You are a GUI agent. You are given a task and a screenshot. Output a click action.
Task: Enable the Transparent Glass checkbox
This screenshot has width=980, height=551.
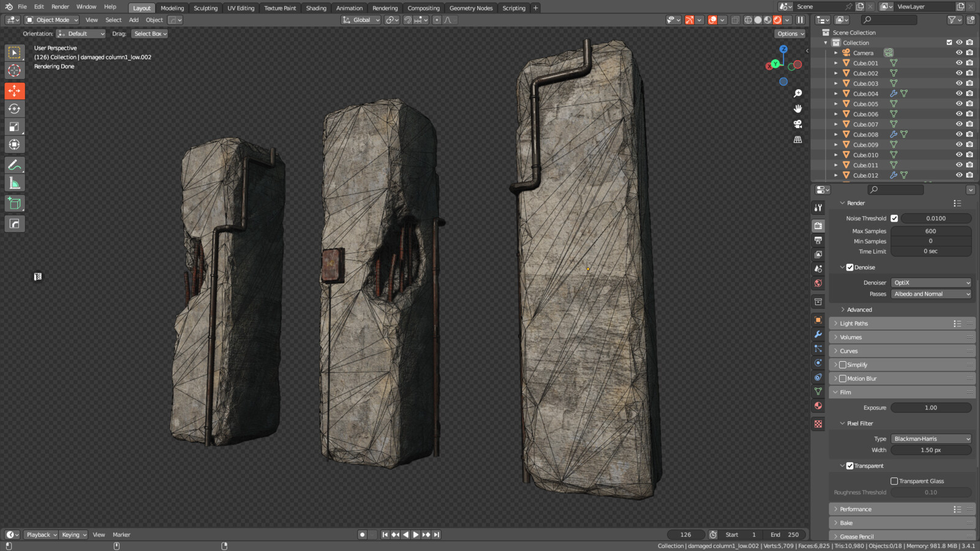894,481
